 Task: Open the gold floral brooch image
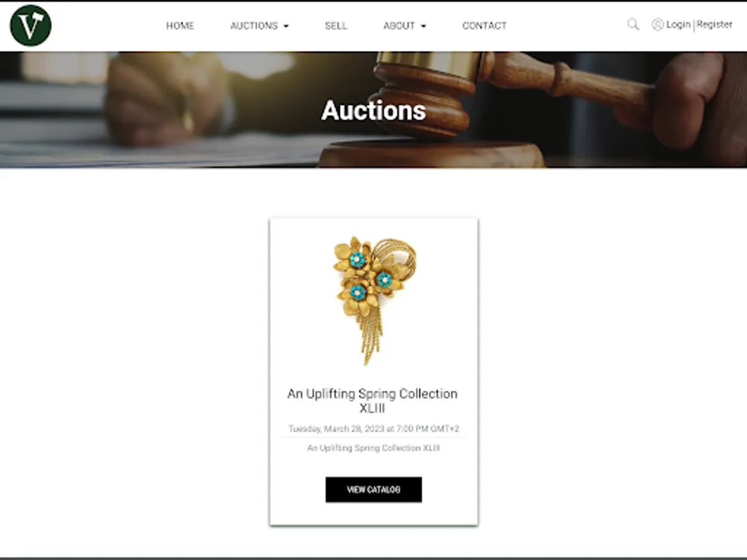coord(374,300)
